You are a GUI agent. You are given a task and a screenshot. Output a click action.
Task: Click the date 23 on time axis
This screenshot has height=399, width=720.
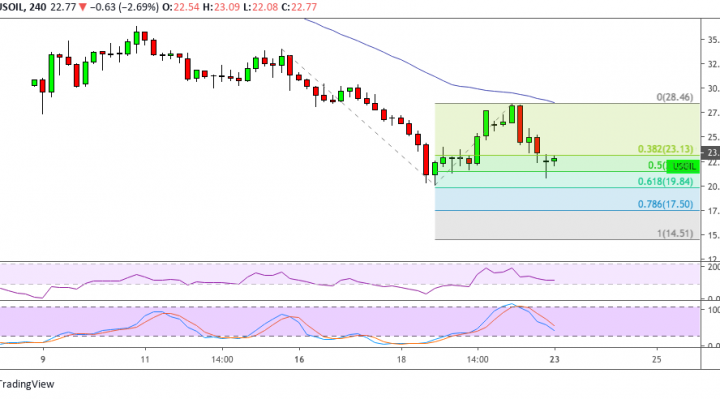pyautogui.click(x=554, y=359)
